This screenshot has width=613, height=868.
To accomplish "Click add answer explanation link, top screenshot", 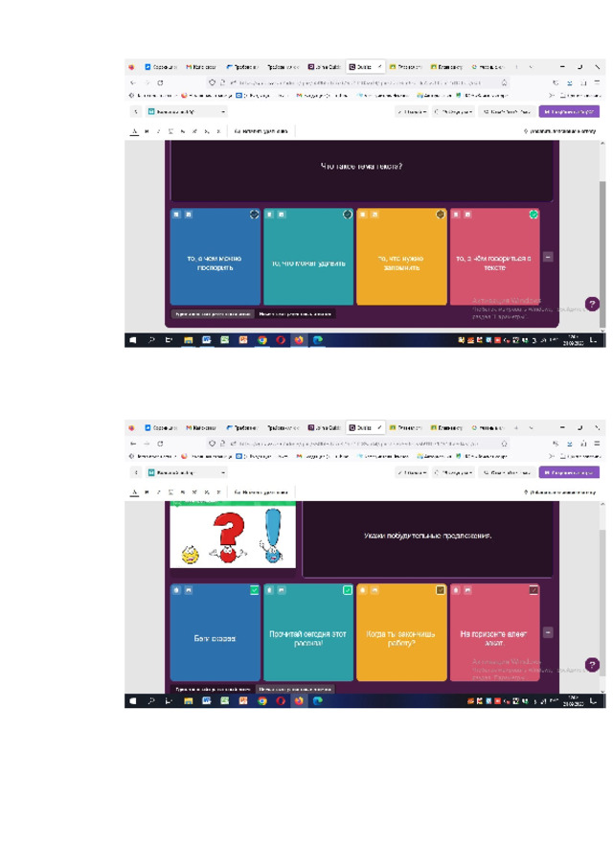I will coord(560,131).
